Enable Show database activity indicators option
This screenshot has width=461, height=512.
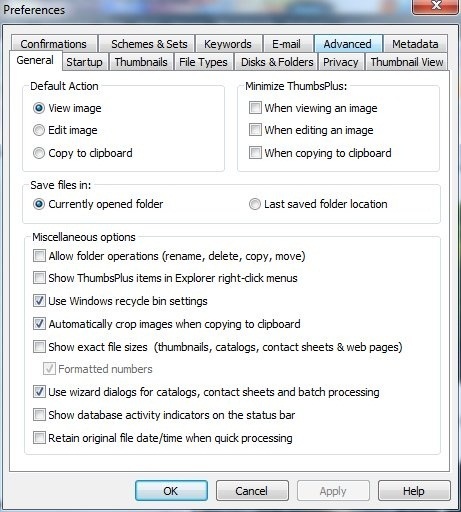point(39,415)
